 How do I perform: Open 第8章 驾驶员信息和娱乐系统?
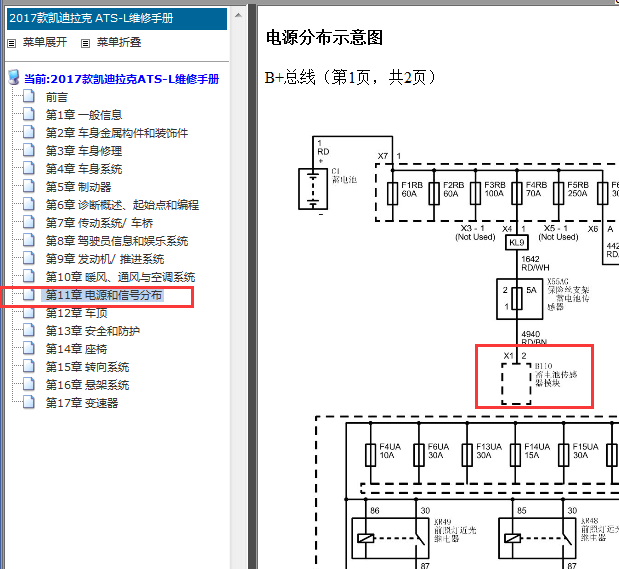coord(117,241)
